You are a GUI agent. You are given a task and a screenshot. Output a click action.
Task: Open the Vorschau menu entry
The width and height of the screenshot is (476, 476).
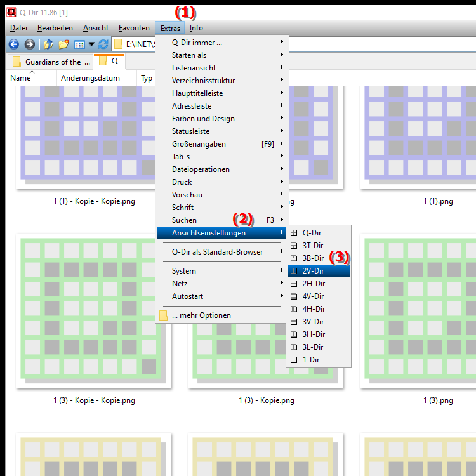click(x=222, y=195)
